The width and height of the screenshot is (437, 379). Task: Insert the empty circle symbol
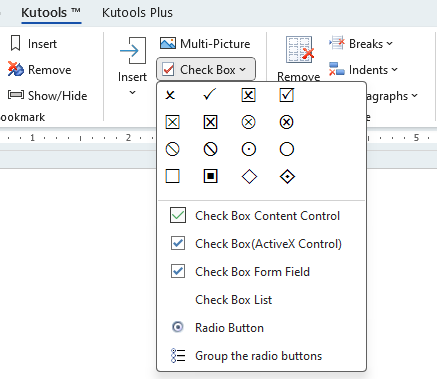[x=287, y=149]
